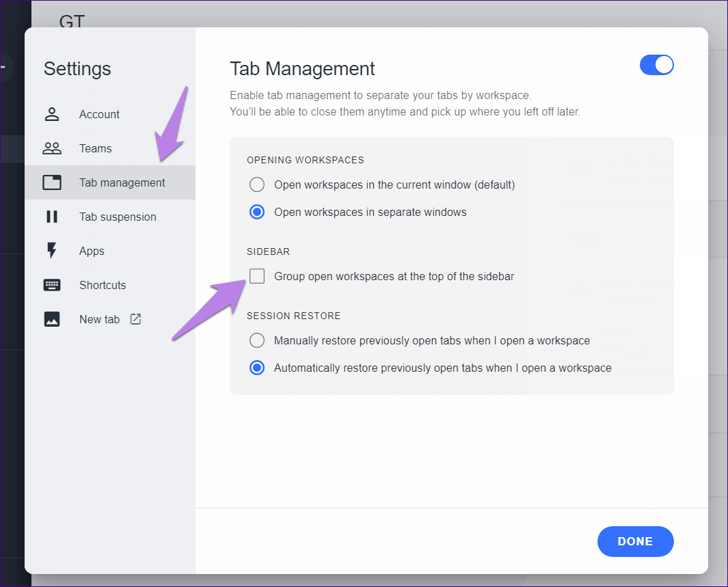728x587 pixels.
Task: Check group open workspaces at top of sidebar
Action: coord(257,276)
